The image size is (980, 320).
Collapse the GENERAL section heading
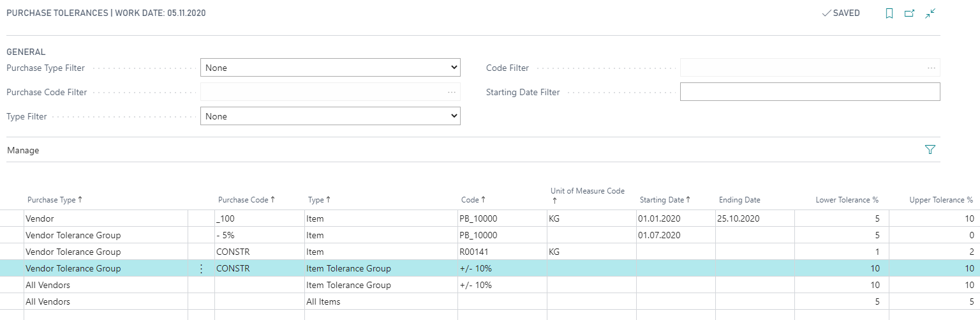(x=26, y=52)
